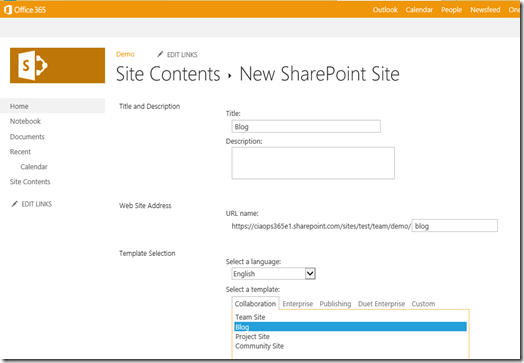Image resolution: width=524 pixels, height=363 pixels.
Task: Switch to the Enterprise template tab
Action: click(298, 304)
